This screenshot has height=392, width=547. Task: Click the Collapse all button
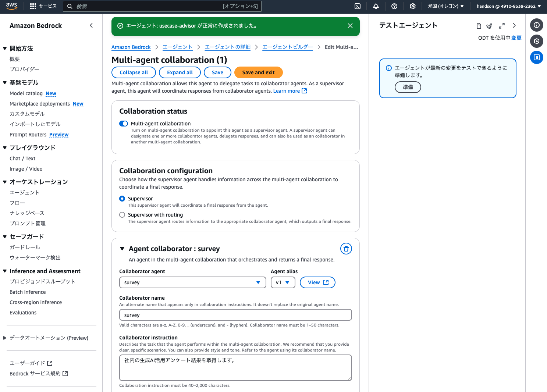pos(134,72)
